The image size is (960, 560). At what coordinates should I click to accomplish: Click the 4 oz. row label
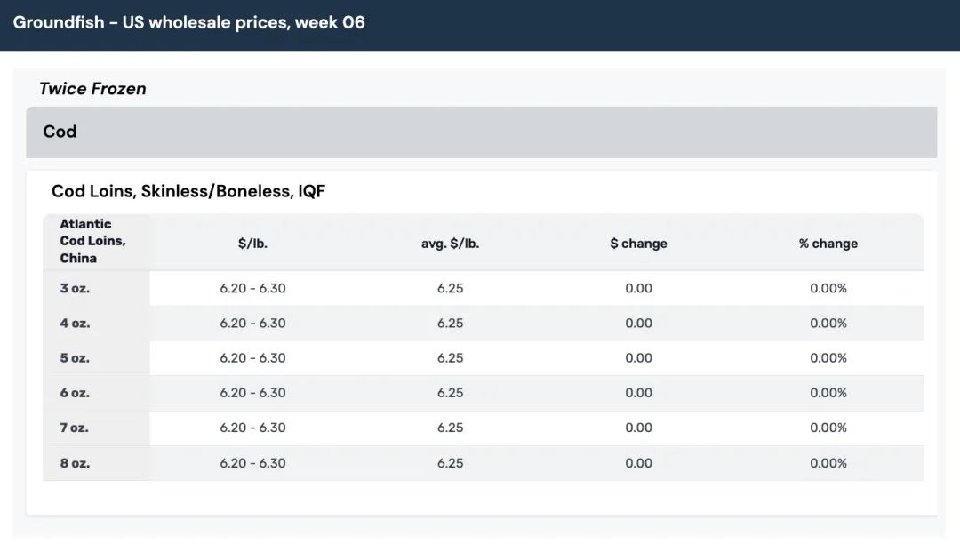coord(75,324)
